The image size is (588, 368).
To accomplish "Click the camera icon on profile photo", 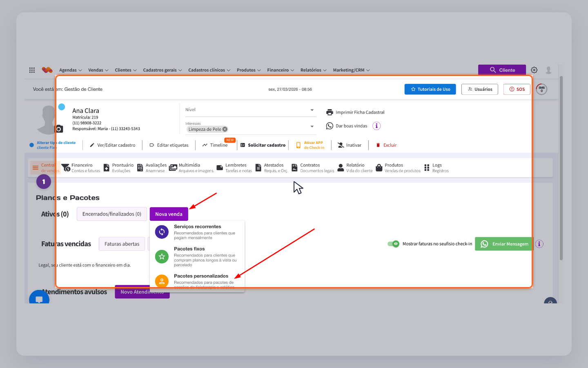I will (59, 129).
